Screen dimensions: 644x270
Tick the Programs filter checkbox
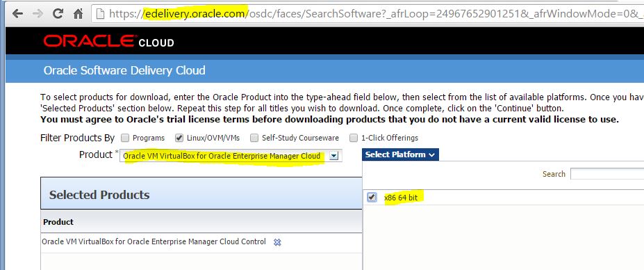pyautogui.click(x=125, y=138)
